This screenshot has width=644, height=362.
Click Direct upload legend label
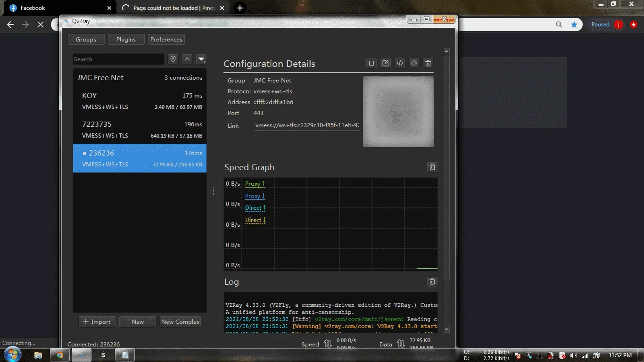pyautogui.click(x=256, y=208)
